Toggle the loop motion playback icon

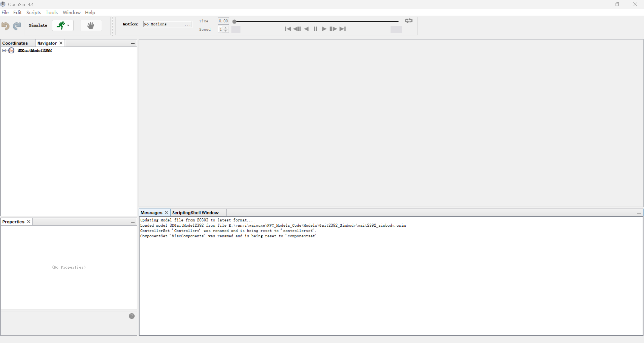coord(408,21)
